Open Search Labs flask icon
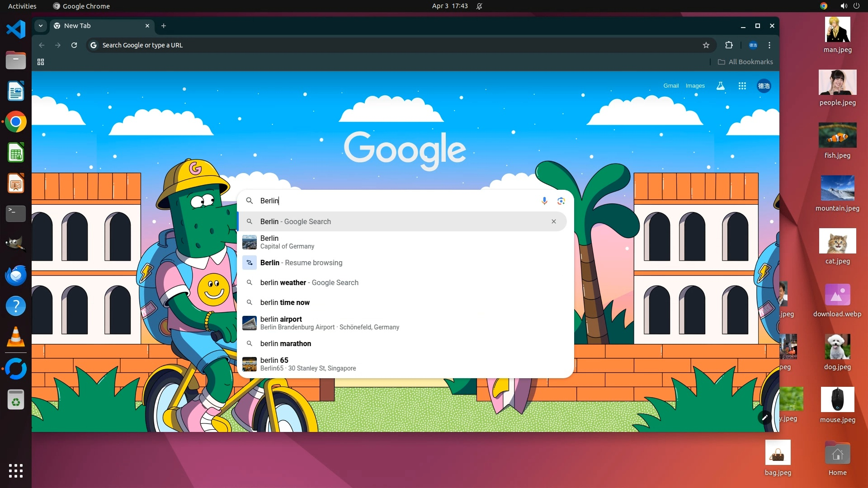The image size is (868, 488). pyautogui.click(x=721, y=86)
